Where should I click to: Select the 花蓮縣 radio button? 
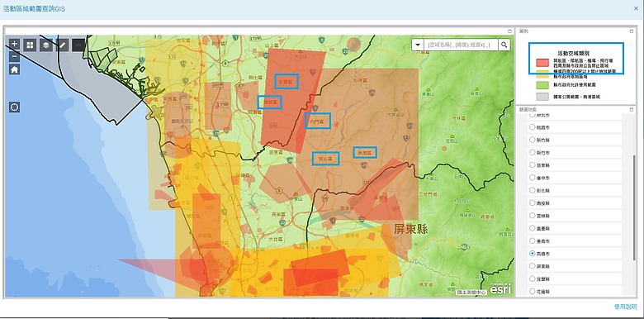532,291
